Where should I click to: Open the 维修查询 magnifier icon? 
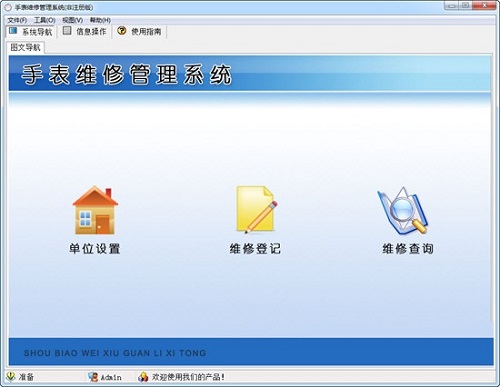click(402, 211)
